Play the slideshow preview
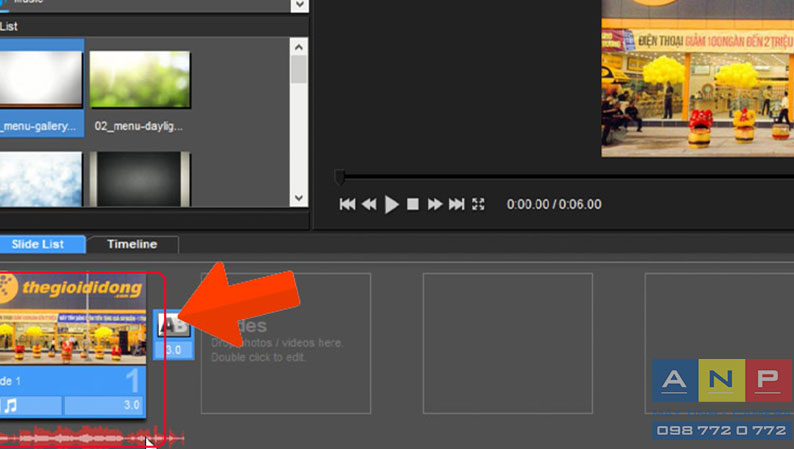Image resolution: width=794 pixels, height=449 pixels. click(x=391, y=204)
